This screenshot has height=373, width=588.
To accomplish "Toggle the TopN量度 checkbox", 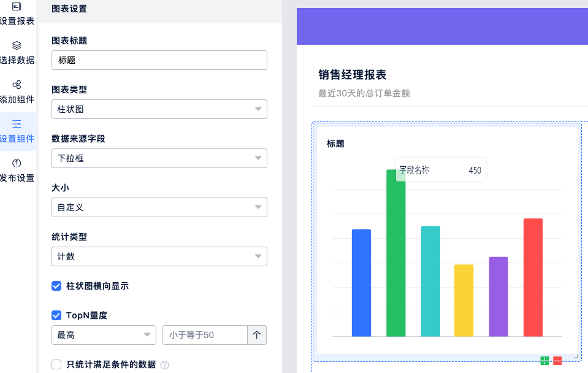I will (x=56, y=315).
